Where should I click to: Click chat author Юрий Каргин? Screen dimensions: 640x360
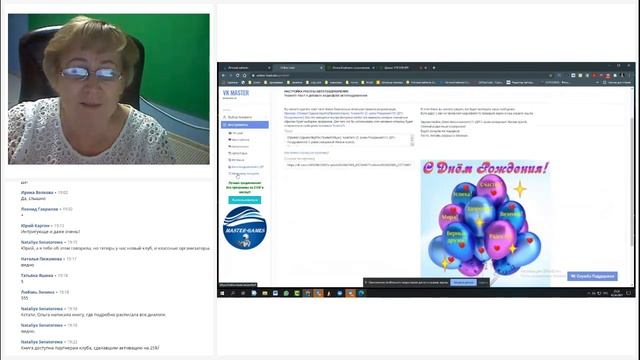pyautogui.click(x=35, y=226)
